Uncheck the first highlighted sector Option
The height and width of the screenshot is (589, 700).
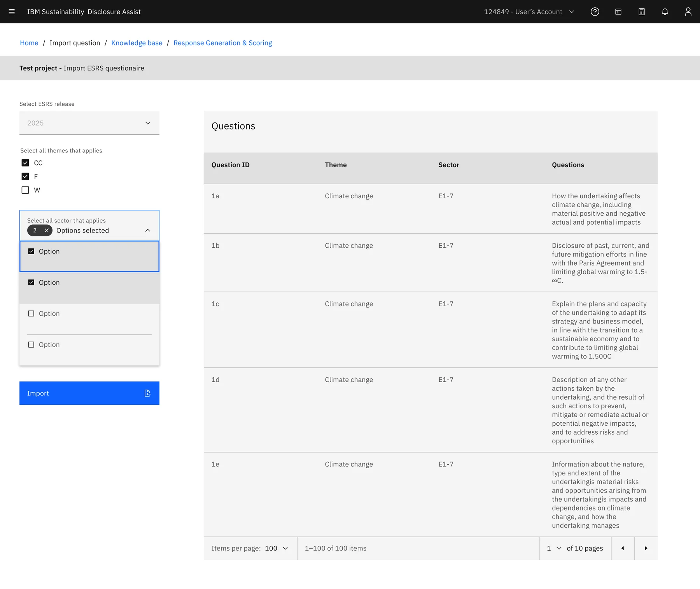(x=31, y=252)
